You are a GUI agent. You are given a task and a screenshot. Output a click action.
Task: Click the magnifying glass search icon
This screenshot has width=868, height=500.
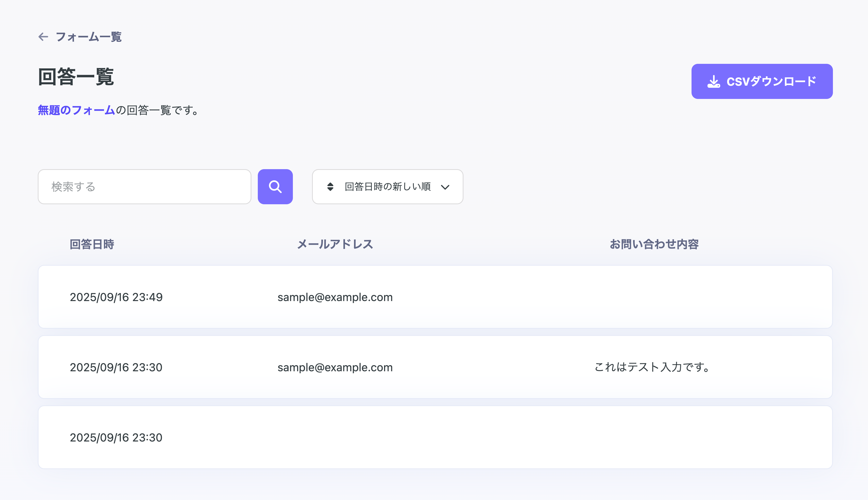(275, 186)
